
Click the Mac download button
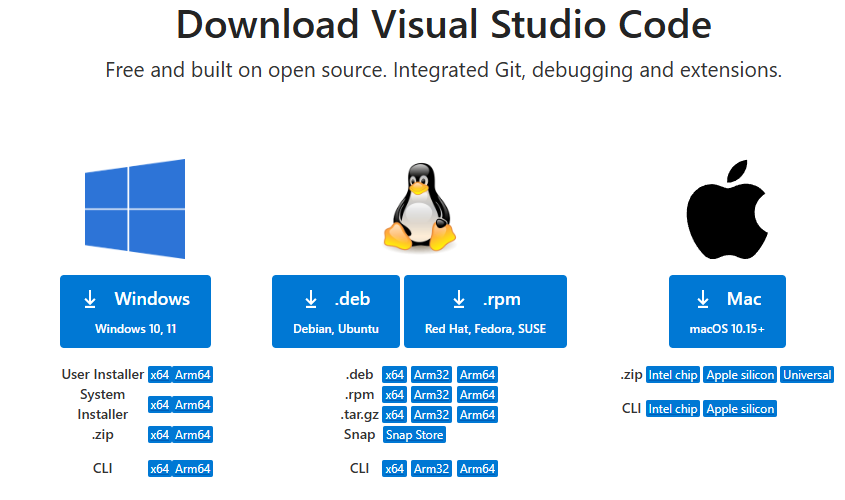coord(727,311)
